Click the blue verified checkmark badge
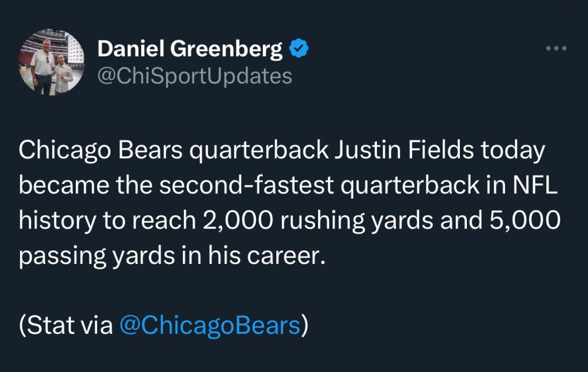 pyautogui.click(x=299, y=48)
